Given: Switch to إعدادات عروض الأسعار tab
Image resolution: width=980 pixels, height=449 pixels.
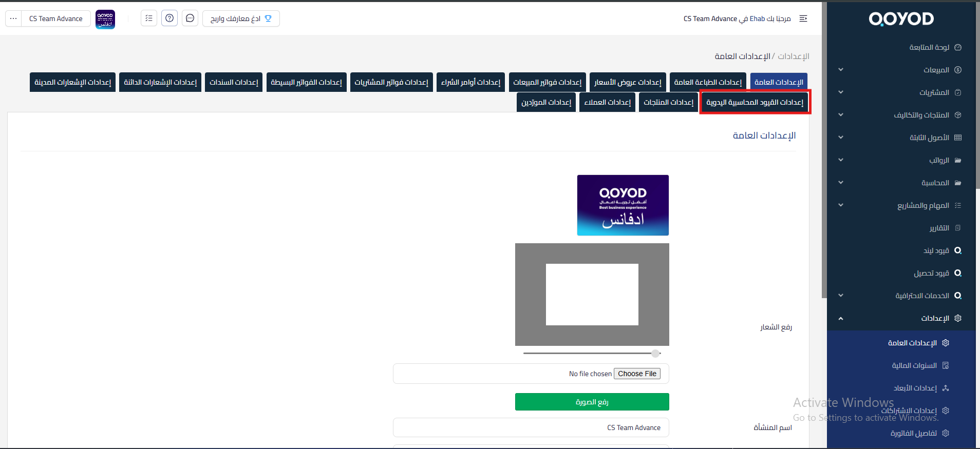Looking at the screenshot, I should tap(628, 82).
